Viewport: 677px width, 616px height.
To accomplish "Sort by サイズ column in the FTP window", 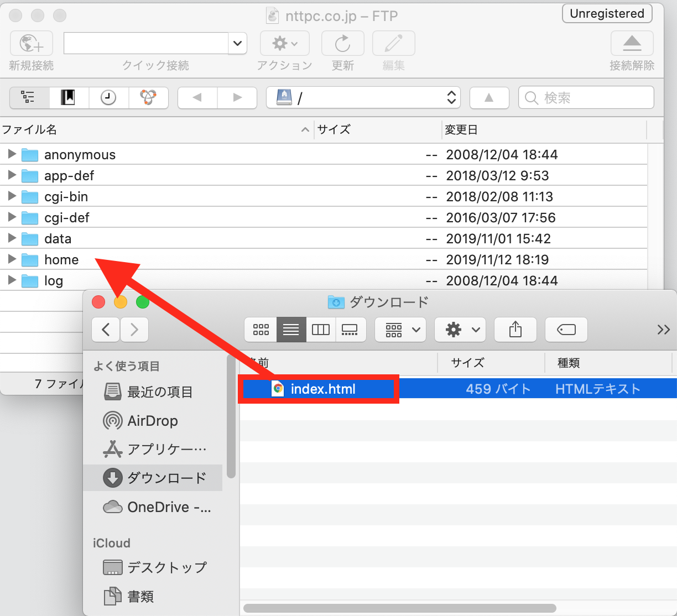I will [x=378, y=130].
